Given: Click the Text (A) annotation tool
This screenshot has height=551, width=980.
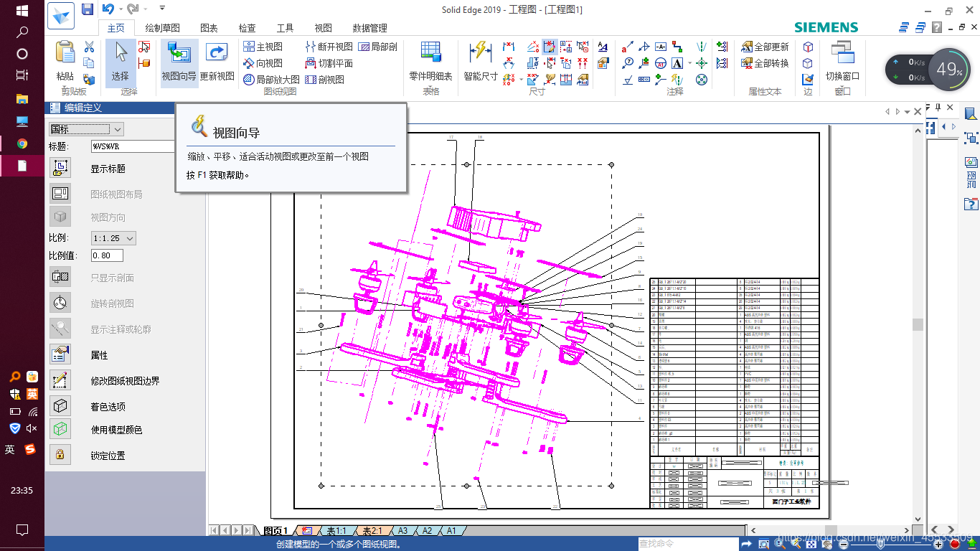Looking at the screenshot, I should click(x=677, y=63).
